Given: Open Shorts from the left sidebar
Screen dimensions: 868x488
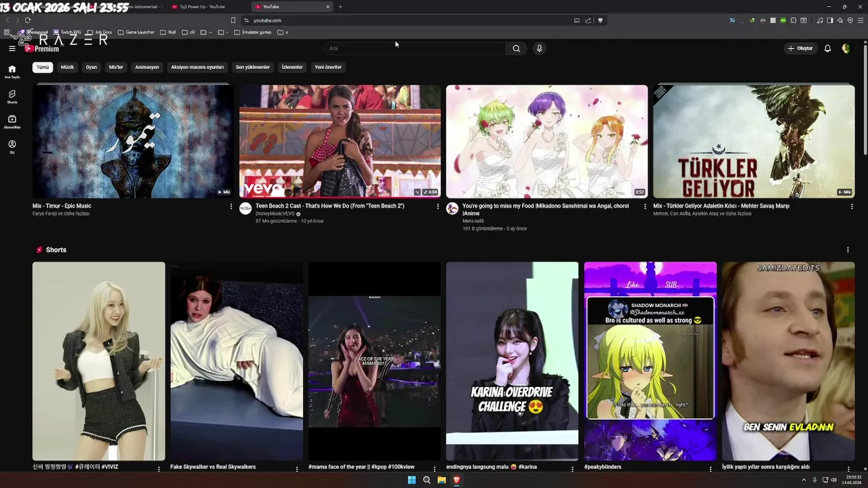Looking at the screenshot, I should point(12,97).
